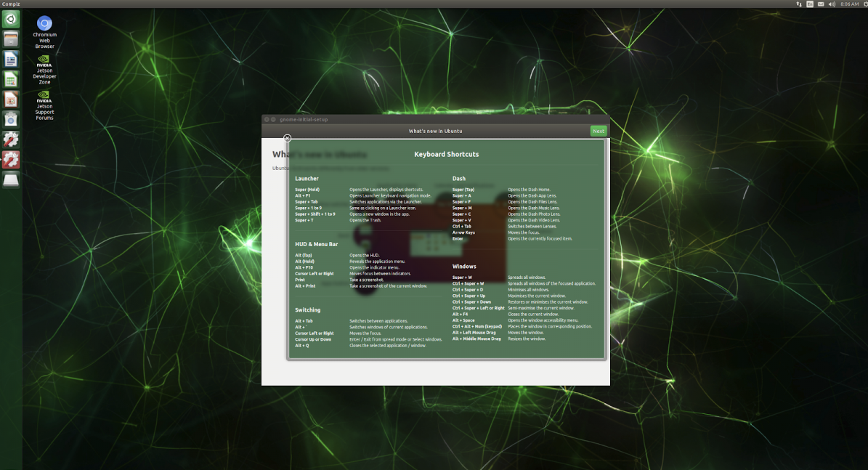Click the 'Alt + F10' shortcut entry
Viewport: 868px width, 470px height.
click(x=304, y=267)
